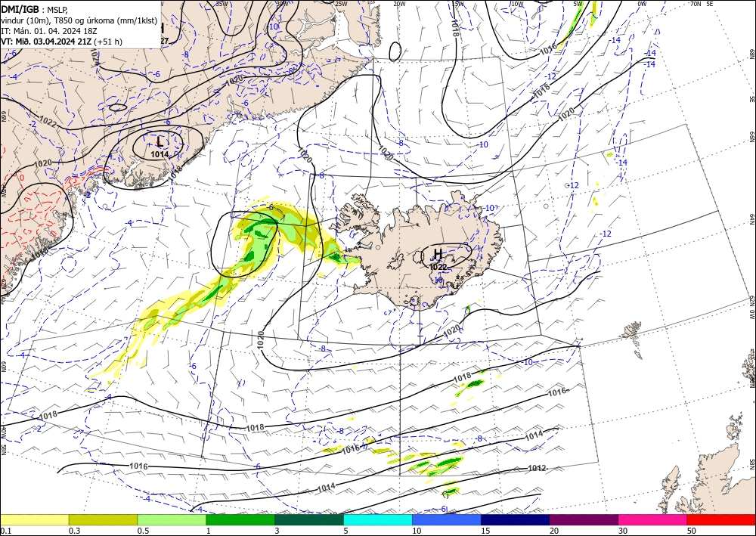756x536 pixels.
Task: Click the '10W' longitude label
Action: click(517, 3)
